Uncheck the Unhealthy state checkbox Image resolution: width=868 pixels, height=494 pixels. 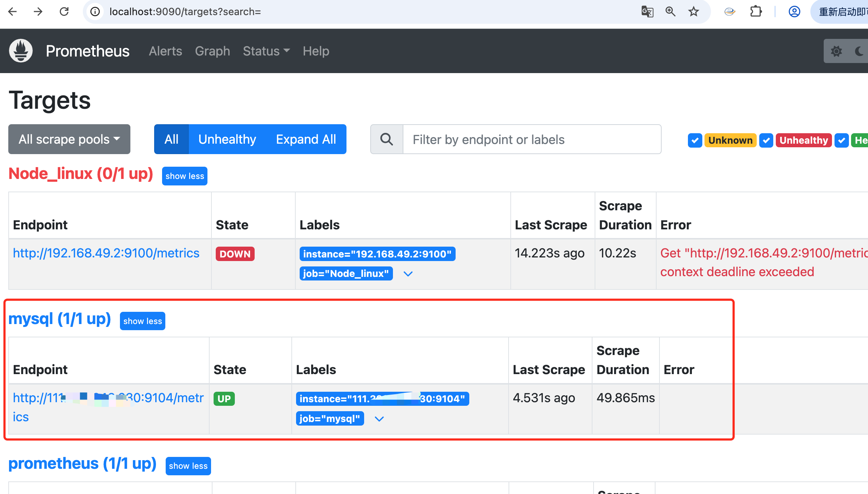tap(766, 140)
